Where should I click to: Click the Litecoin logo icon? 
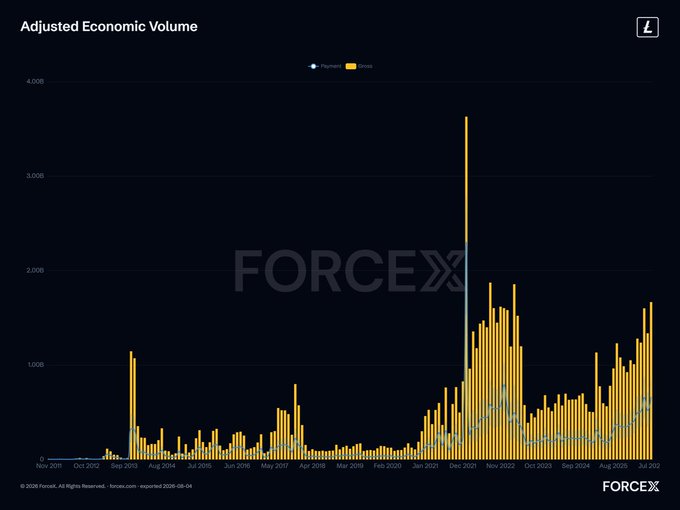(647, 27)
